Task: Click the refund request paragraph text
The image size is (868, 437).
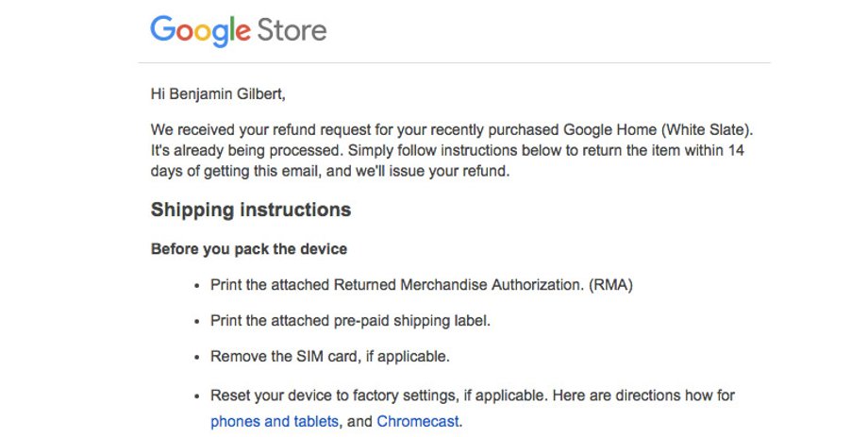Action: pyautogui.click(x=452, y=151)
